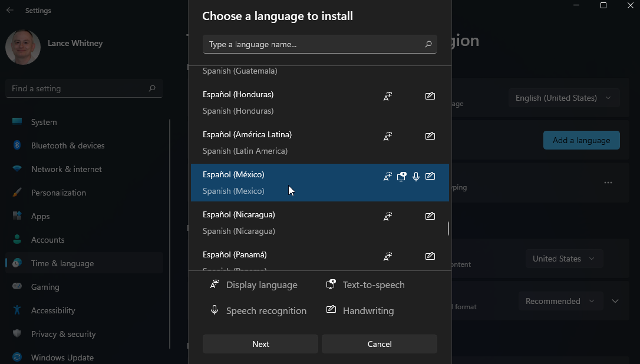Viewport: 640px width, 364px height.
Task: Click the Windows Update icon in the sidebar
Action: 16,358
